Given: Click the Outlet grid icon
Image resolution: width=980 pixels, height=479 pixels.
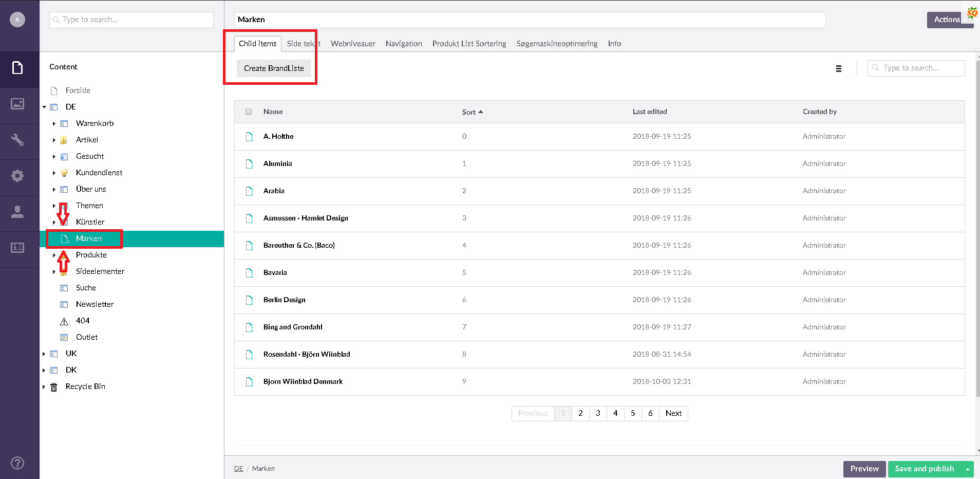Looking at the screenshot, I should coord(64,338).
